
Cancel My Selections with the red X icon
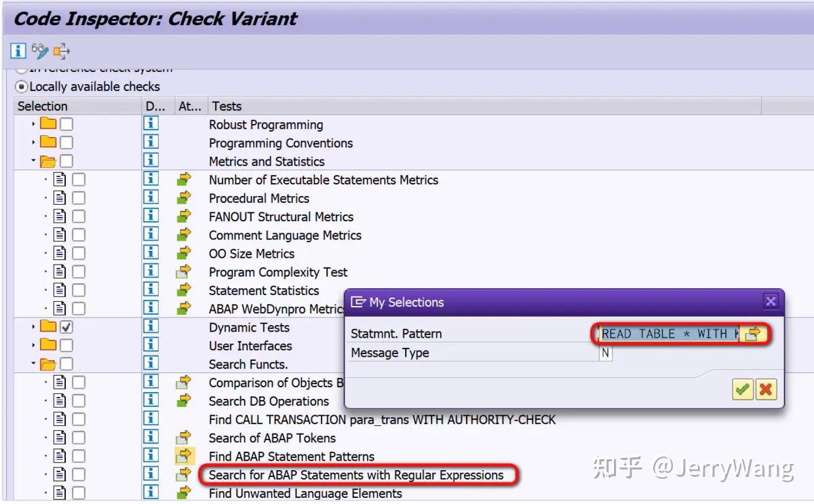click(x=766, y=389)
